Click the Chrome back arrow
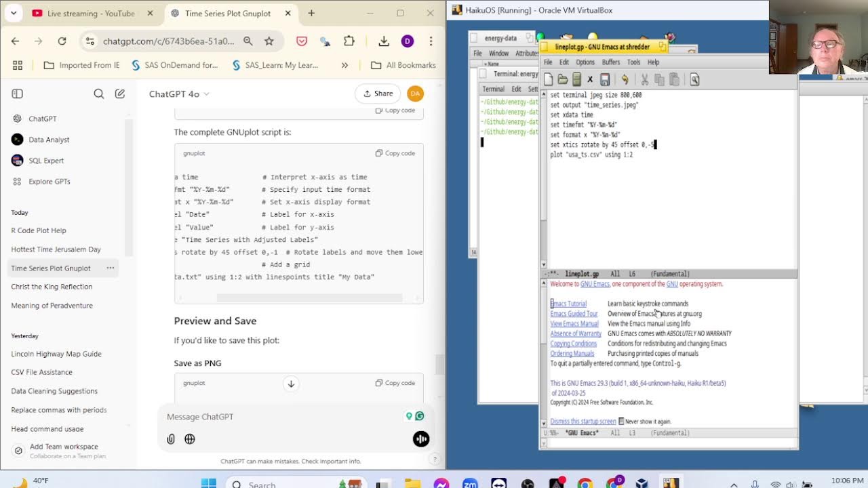Screen dimensions: 868x488 (15, 41)
